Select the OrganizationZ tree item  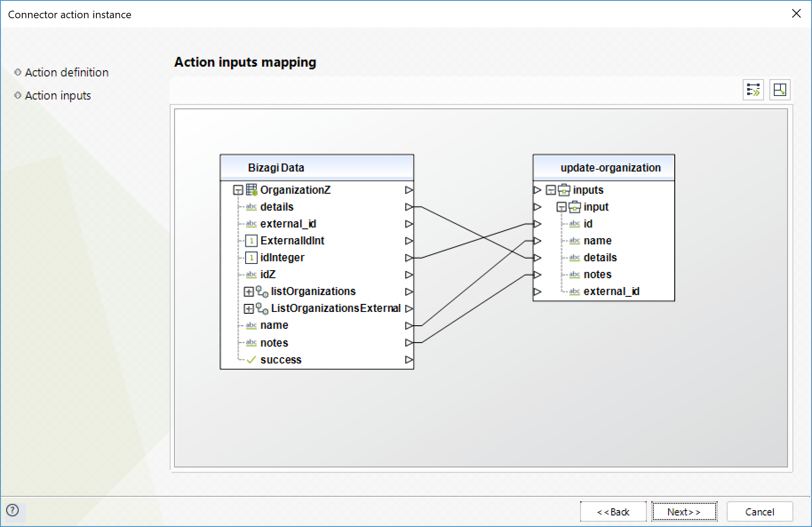click(x=295, y=190)
